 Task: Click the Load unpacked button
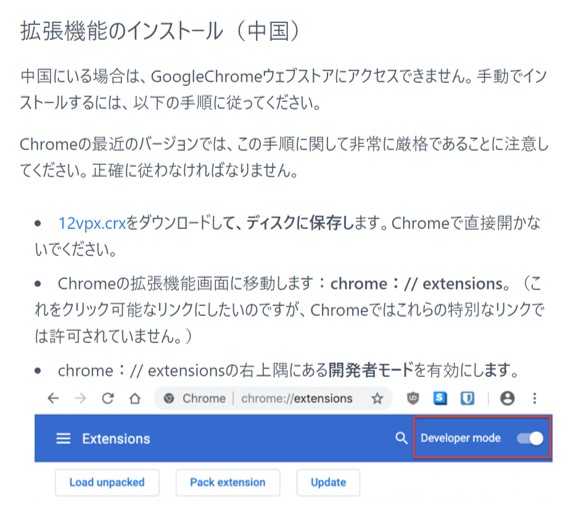tap(107, 483)
